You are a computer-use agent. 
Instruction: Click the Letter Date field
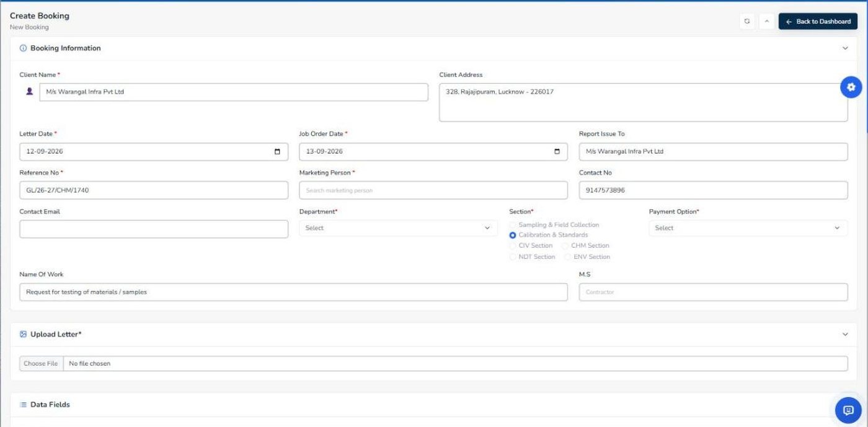[154, 151]
